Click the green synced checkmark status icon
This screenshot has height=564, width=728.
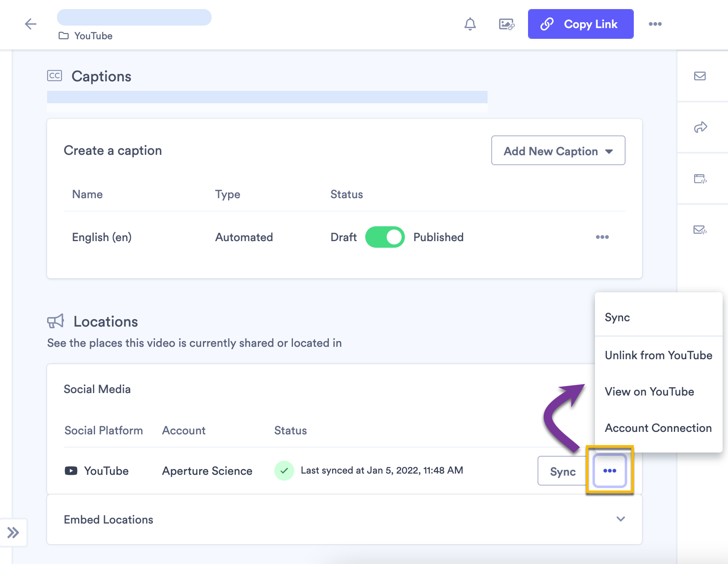tap(284, 471)
